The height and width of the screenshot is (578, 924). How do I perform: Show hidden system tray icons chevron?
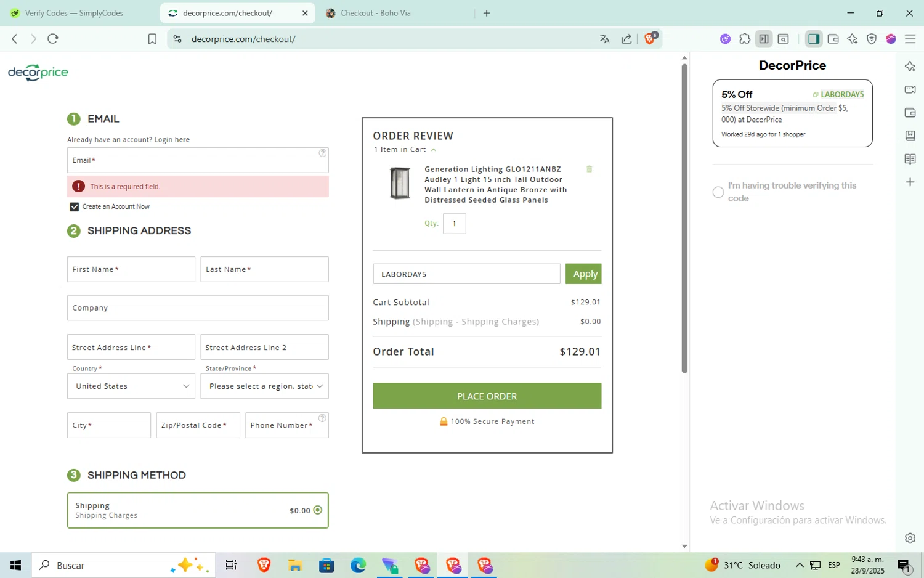(x=799, y=565)
